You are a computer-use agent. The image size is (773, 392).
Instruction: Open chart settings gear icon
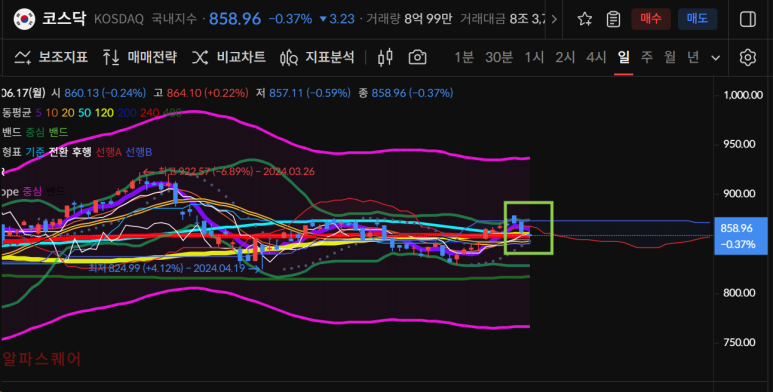click(x=747, y=57)
